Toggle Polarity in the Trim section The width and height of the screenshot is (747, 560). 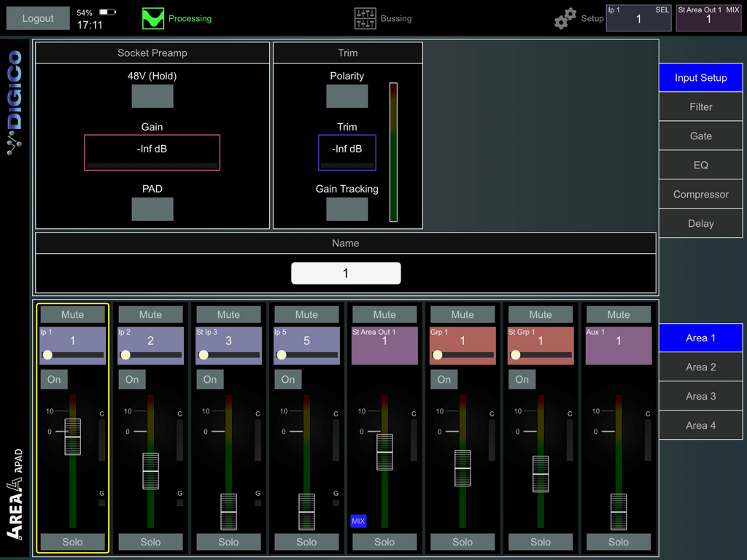[x=347, y=96]
